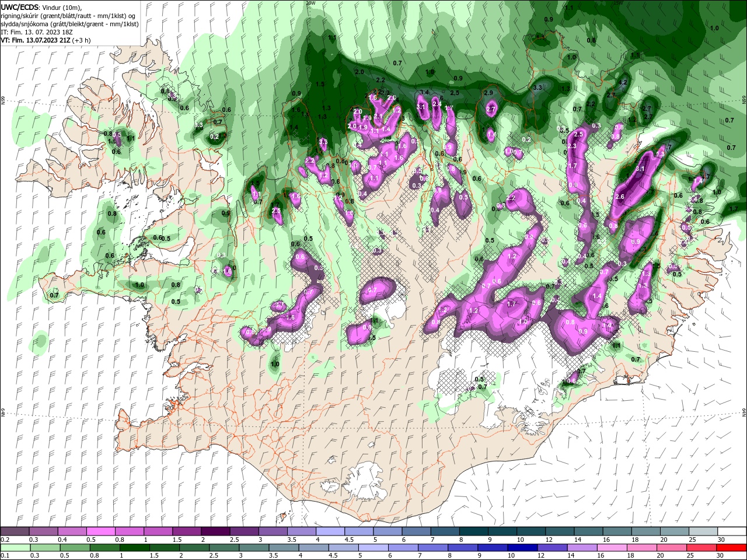Pick the dark teal swatch between 8 and 9 in the upper row
This screenshot has width=747, height=560.
(x=474, y=531)
